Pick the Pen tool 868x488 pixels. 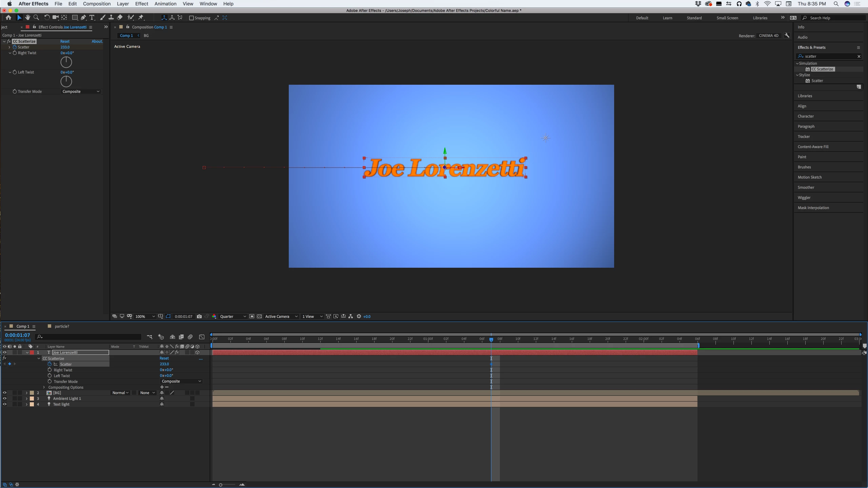83,18
